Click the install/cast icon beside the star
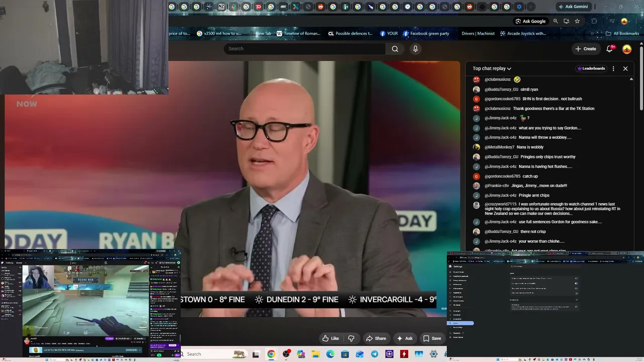Viewport: 644px width, 362px height. click(567, 21)
